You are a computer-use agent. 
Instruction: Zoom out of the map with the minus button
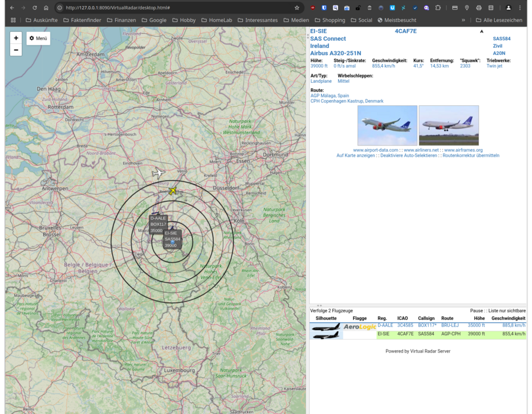(x=16, y=50)
